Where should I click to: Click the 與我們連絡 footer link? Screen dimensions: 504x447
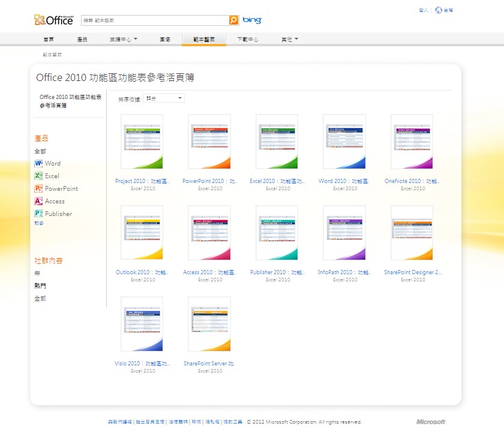coord(120,422)
